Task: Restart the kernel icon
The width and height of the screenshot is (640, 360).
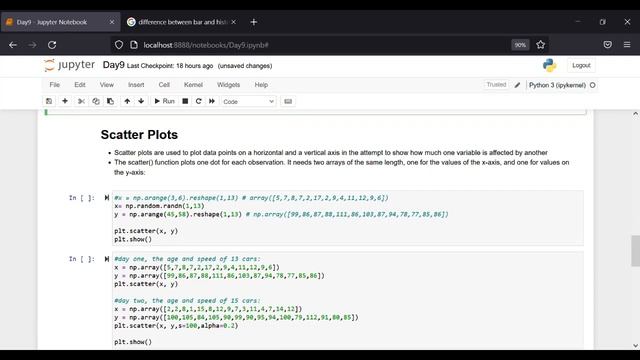Action: (x=198, y=101)
